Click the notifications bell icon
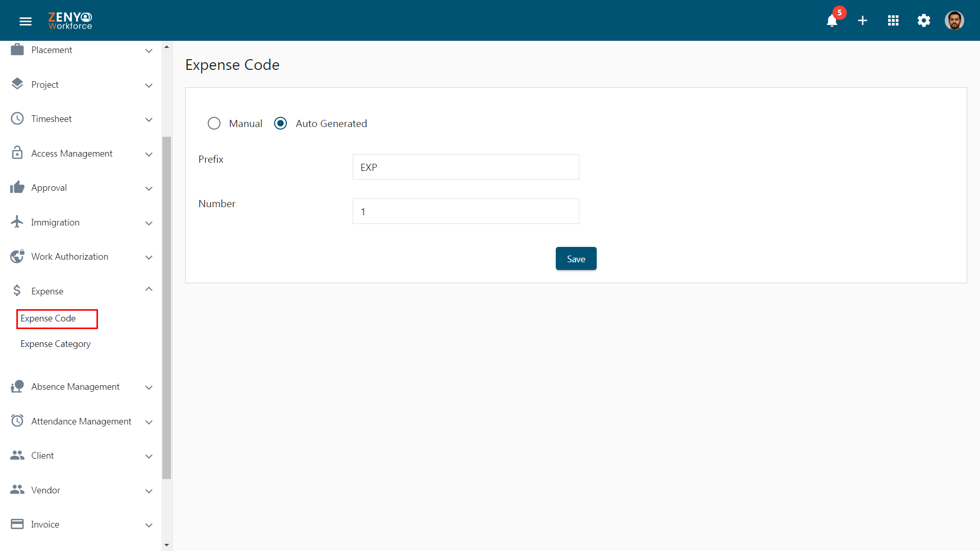Viewport: 980px width, 551px height. point(832,21)
